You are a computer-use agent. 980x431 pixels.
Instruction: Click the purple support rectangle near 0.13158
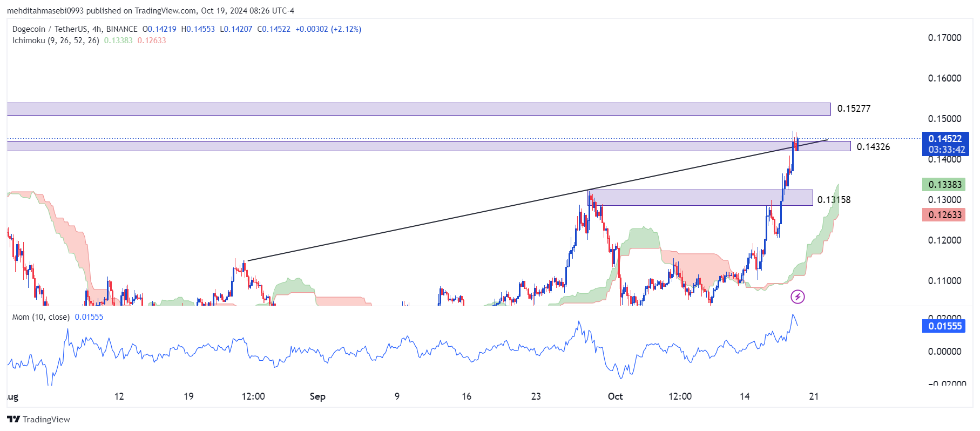(701, 198)
